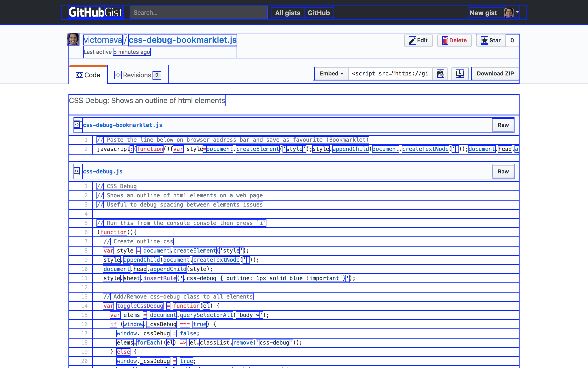
Task: Open the user avatar menu in header
Action: (x=512, y=13)
